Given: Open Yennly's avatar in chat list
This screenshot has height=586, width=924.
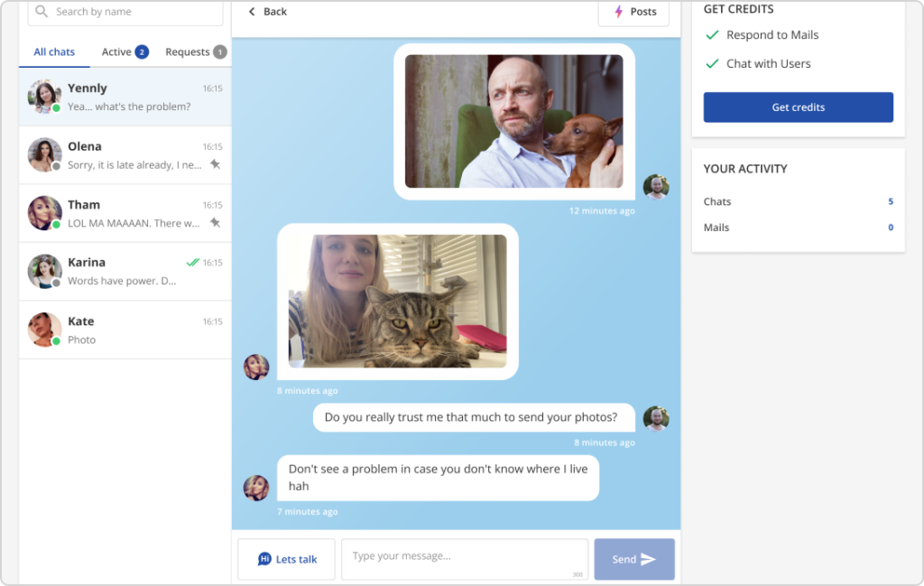Looking at the screenshot, I should (44, 97).
